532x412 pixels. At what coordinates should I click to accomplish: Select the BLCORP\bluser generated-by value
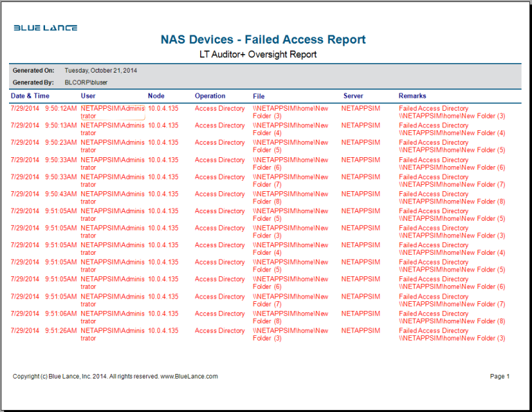click(x=91, y=82)
